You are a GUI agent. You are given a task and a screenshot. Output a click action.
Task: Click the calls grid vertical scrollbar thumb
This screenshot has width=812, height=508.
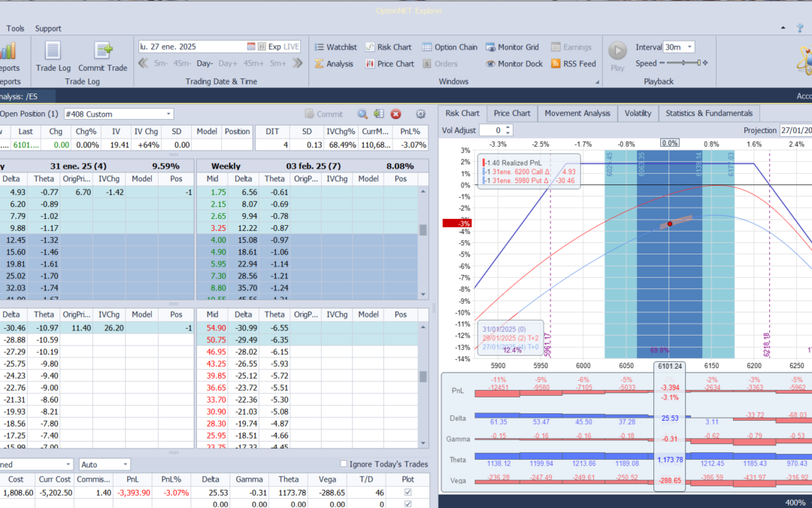click(423, 230)
